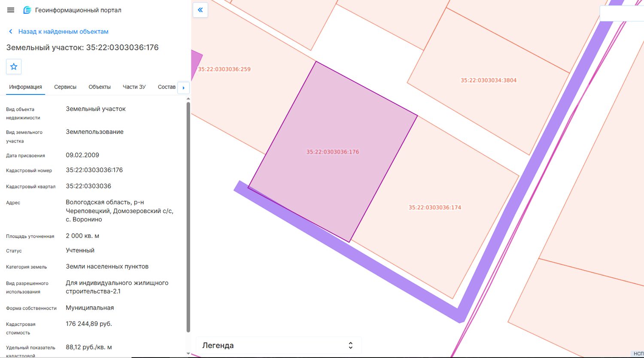Click the search field at map top right
This screenshot has height=358, width=644.
[x=622, y=13]
